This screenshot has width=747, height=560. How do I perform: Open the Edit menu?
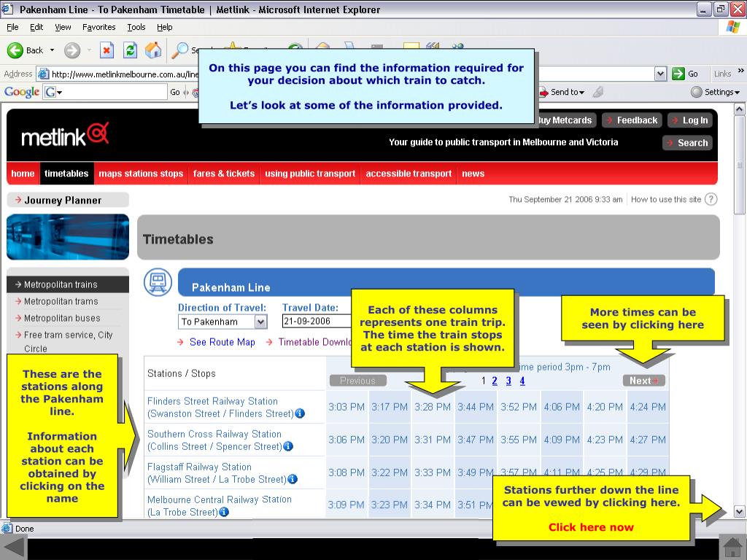pos(36,27)
